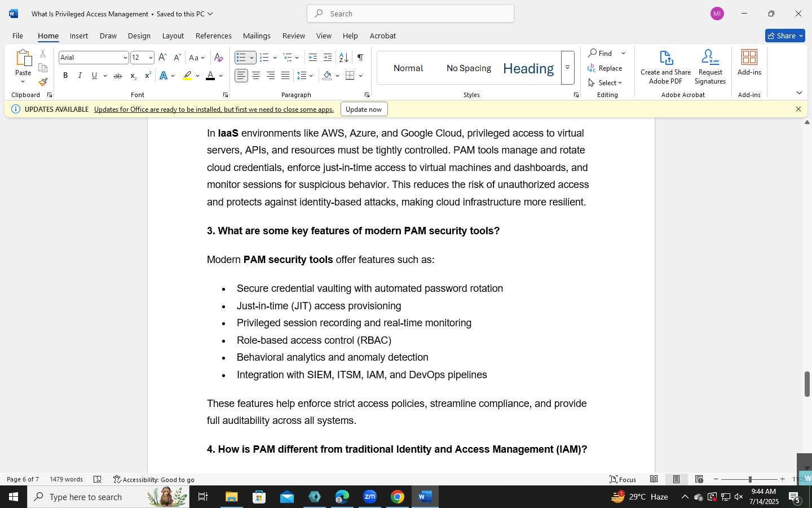Apply superscript formatting

click(148, 76)
